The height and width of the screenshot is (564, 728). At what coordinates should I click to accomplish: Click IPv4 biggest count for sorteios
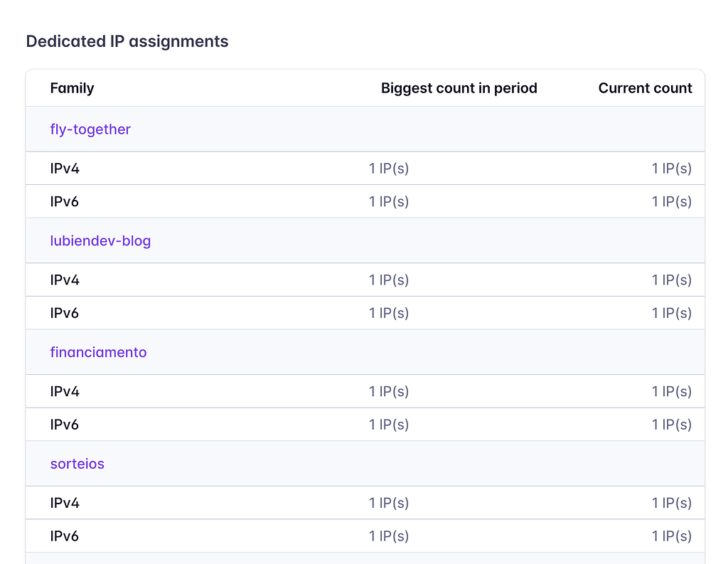(389, 504)
